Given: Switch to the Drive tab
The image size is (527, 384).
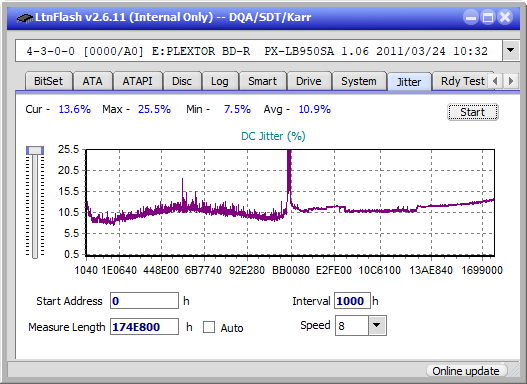Looking at the screenshot, I should [309, 81].
